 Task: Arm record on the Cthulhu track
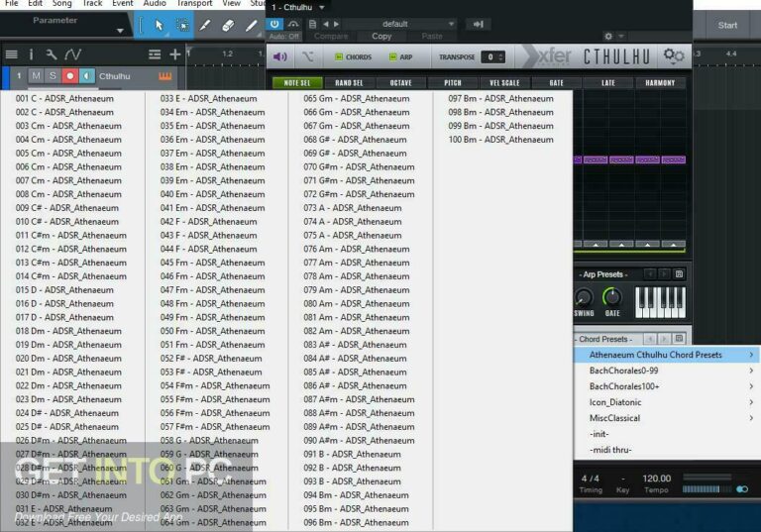tap(70, 75)
